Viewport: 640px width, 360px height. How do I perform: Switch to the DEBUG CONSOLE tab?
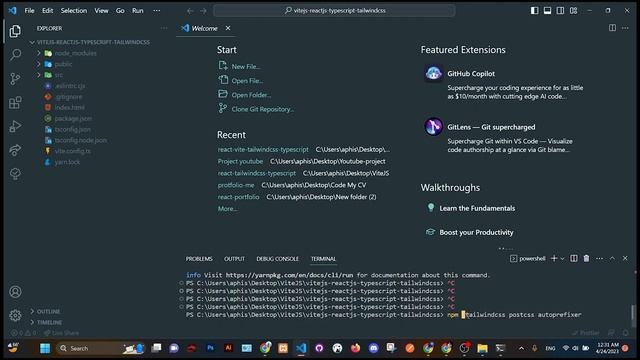(278, 259)
